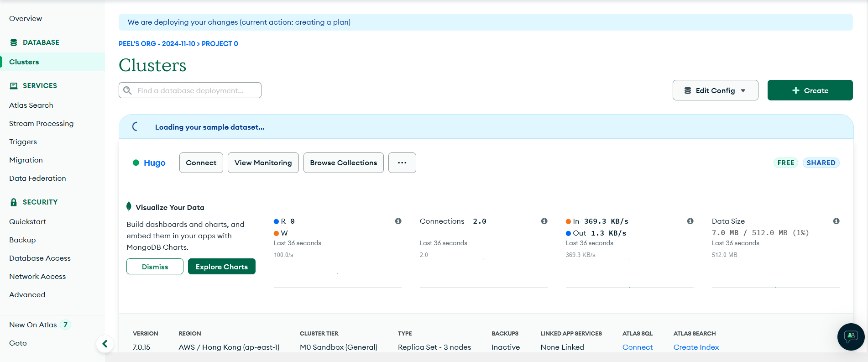The width and height of the screenshot is (868, 362).
Task: Click the Connect button for Hugo
Action: click(201, 163)
